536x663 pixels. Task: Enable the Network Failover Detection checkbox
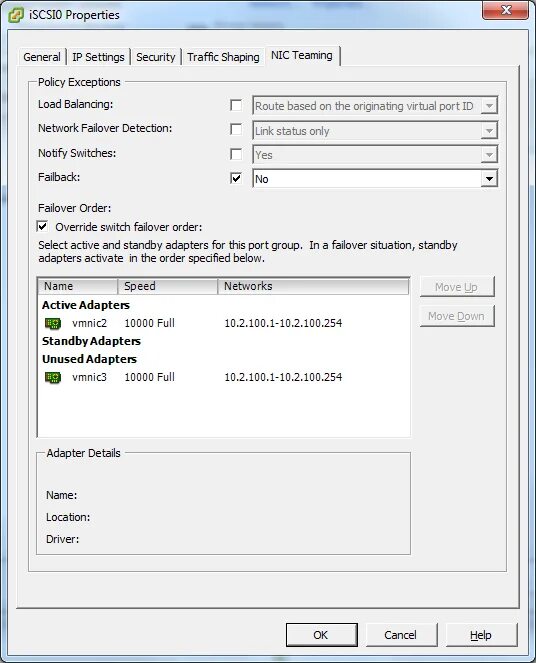pos(236,129)
